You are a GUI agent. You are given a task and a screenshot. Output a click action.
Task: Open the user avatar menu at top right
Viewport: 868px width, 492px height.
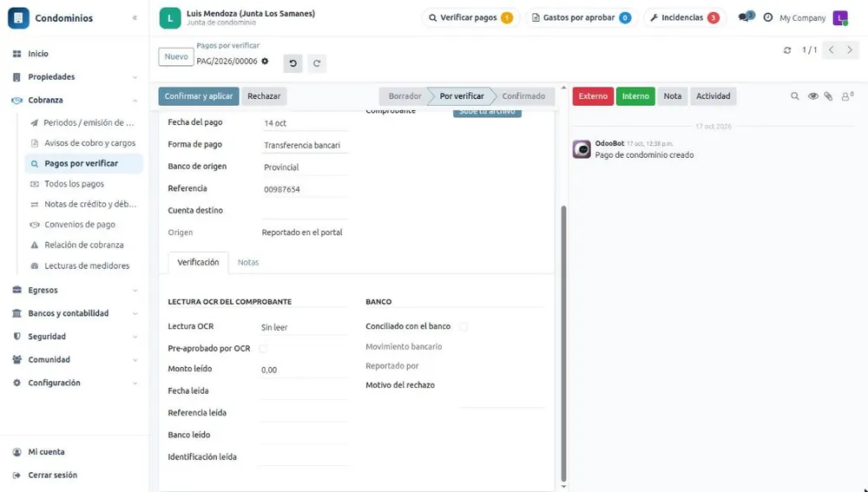840,18
